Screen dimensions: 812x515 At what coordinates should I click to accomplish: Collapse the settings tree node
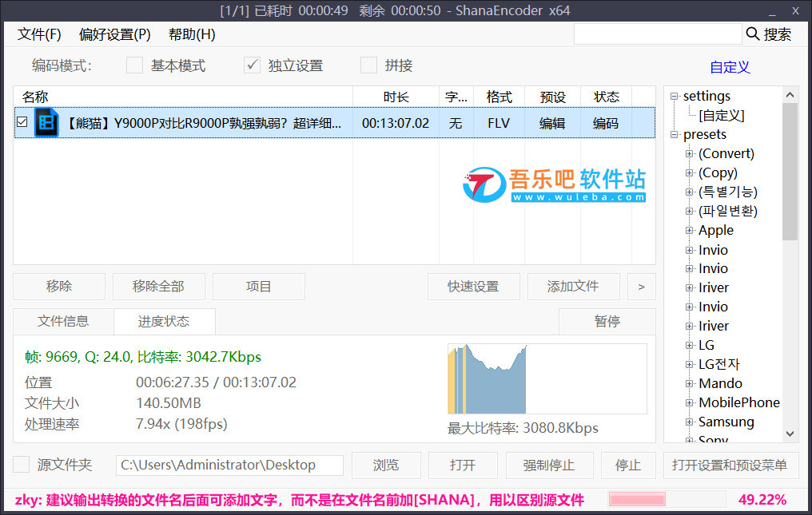pos(675,97)
